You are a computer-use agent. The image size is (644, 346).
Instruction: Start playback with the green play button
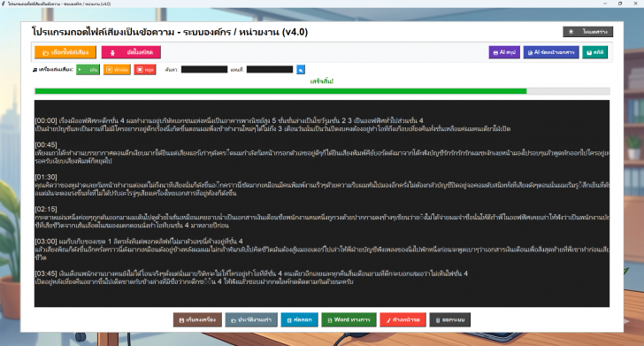[88, 69]
